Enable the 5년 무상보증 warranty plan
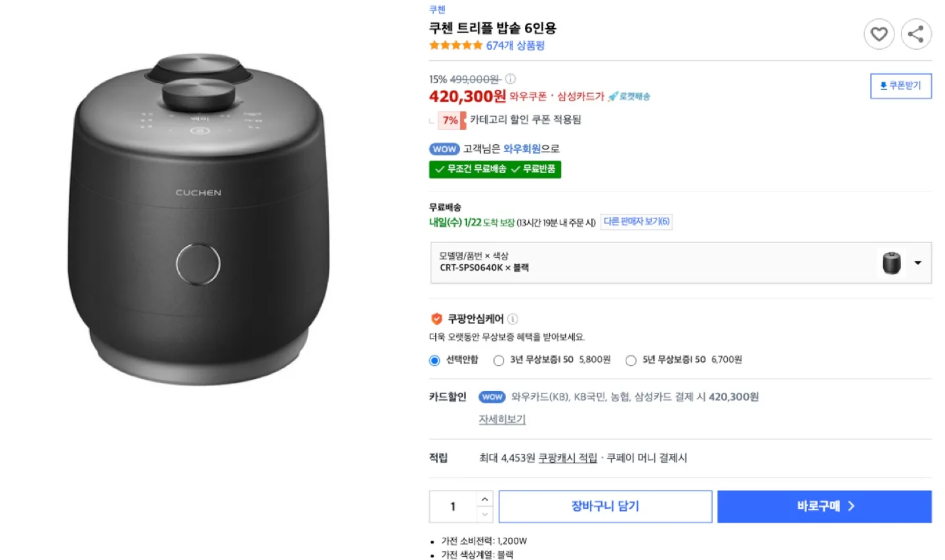Viewport: 945px width, 560px height. tap(631, 360)
